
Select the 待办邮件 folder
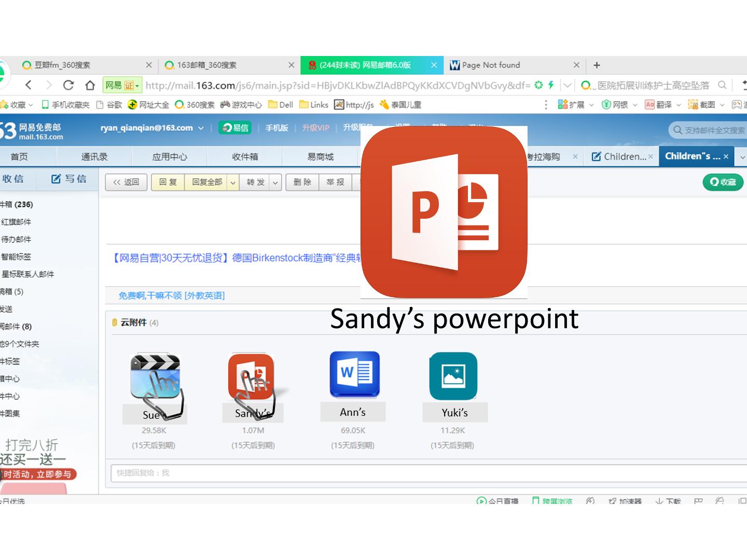pyautogui.click(x=16, y=240)
